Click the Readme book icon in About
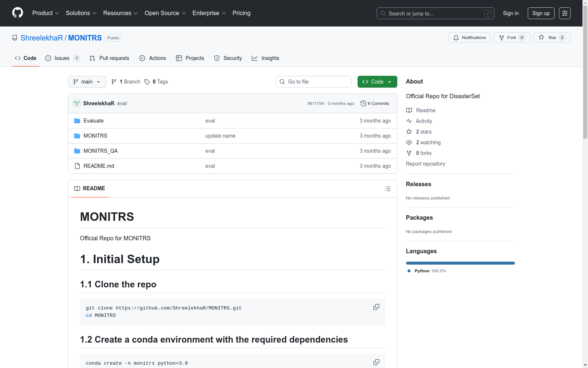The width and height of the screenshot is (588, 368). 409,110
